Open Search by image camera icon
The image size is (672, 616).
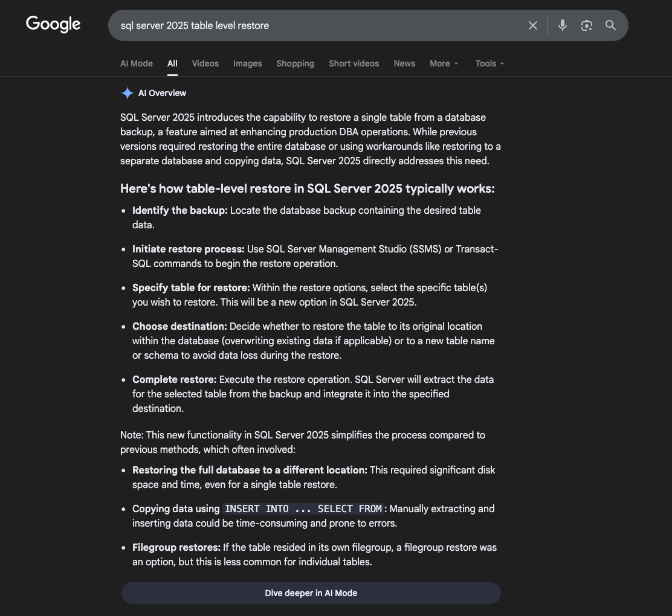click(586, 25)
